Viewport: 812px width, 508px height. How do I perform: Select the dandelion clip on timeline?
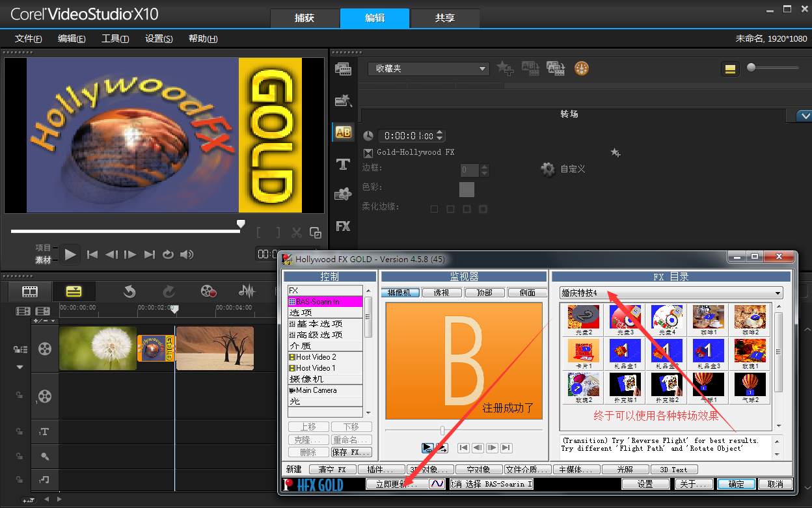coord(98,348)
